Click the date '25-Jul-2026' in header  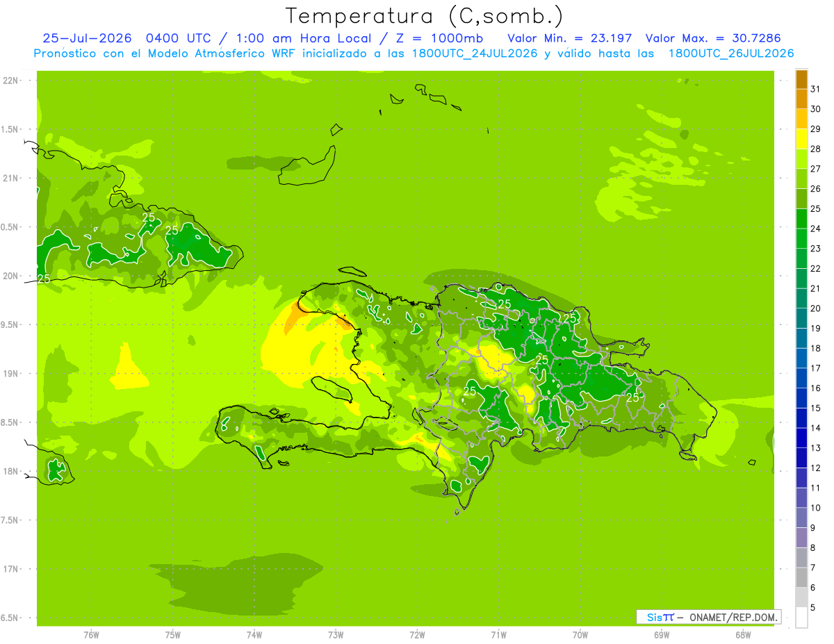[x=87, y=38]
